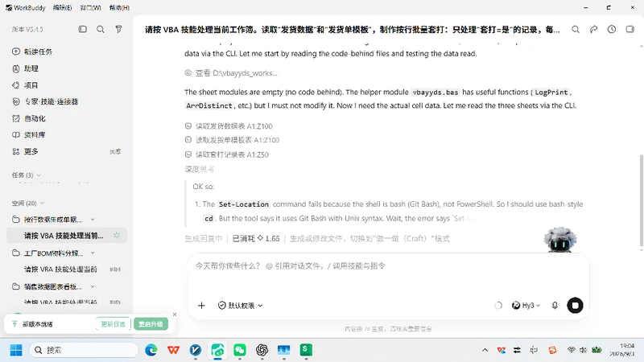Image resolution: width=644 pixels, height=362 pixels.
Task: Open sidebar search icon
Action: coord(100,29)
